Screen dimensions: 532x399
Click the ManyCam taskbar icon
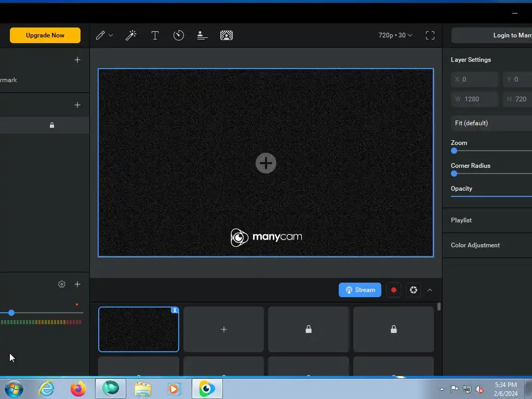(207, 389)
